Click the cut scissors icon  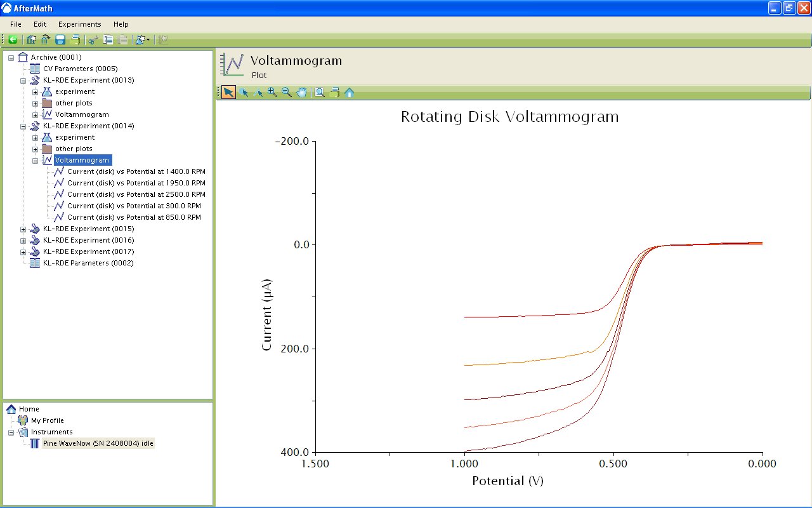pyautogui.click(x=93, y=39)
